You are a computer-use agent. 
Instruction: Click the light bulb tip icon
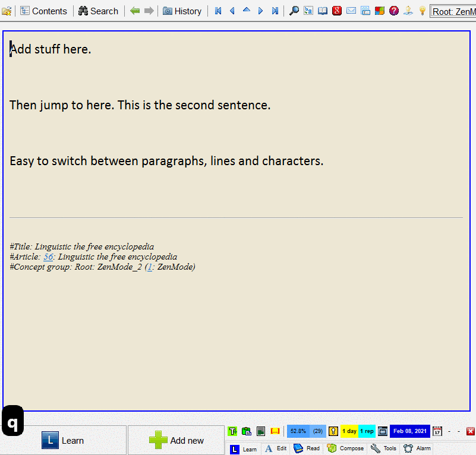pos(423,11)
